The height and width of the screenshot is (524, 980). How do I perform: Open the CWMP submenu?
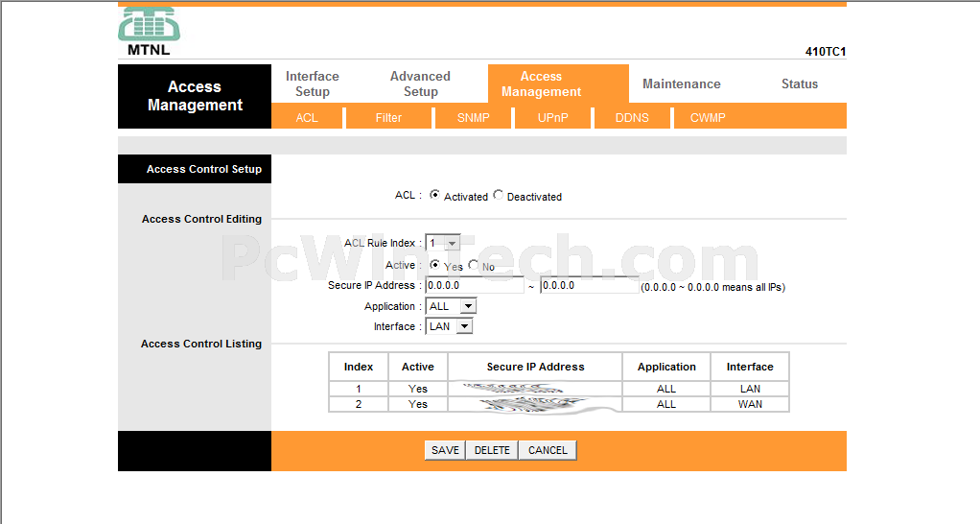click(x=708, y=117)
